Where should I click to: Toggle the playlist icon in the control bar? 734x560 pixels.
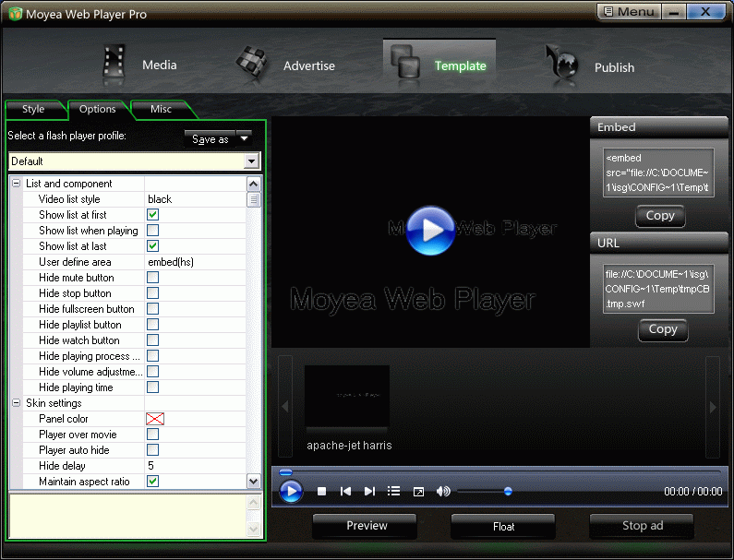(393, 491)
